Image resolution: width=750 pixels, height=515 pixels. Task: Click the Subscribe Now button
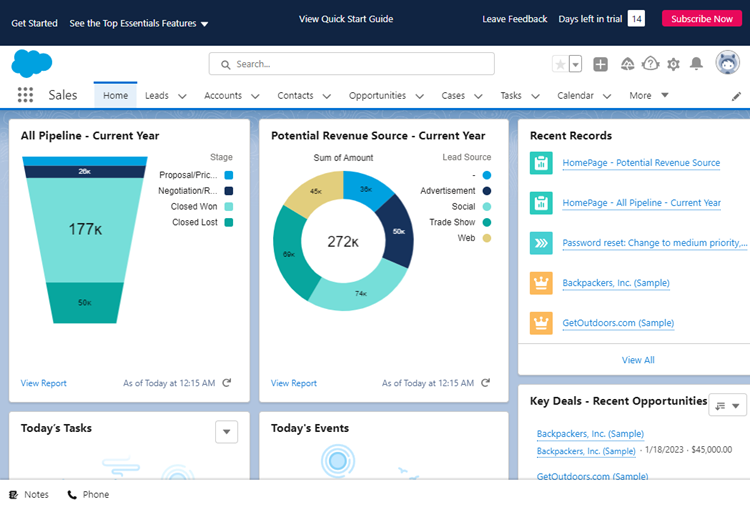click(x=702, y=19)
